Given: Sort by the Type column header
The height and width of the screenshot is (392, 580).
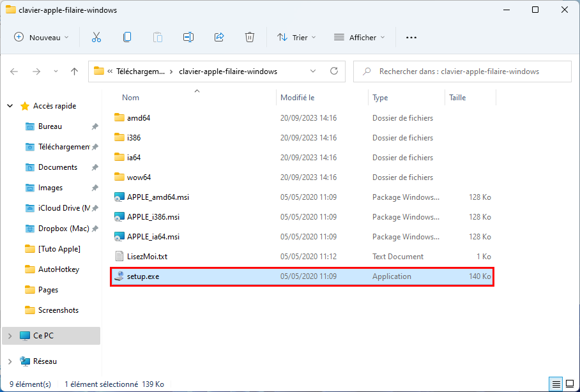Looking at the screenshot, I should (x=380, y=98).
